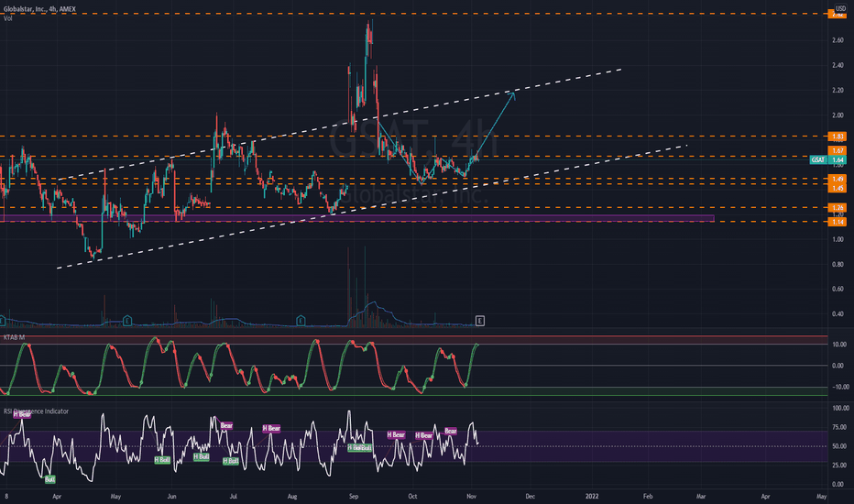
Task: Click the orange 1.45 price level label
Action: [838, 188]
